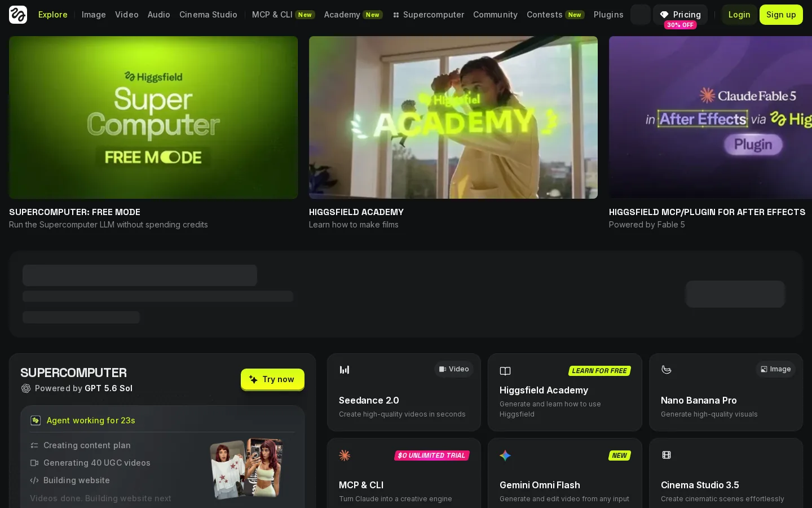Open the Higgsfield Academy banner image
Image resolution: width=812 pixels, height=508 pixels.
[453, 117]
